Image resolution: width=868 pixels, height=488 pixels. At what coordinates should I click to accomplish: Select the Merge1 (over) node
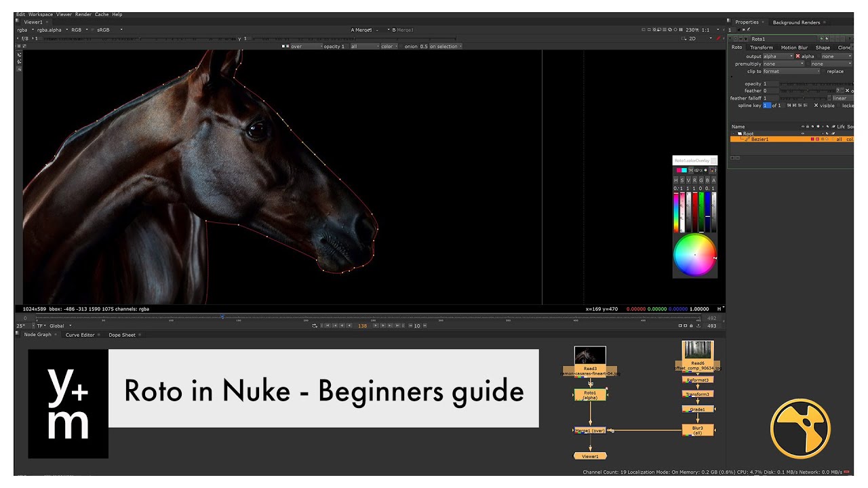point(590,430)
